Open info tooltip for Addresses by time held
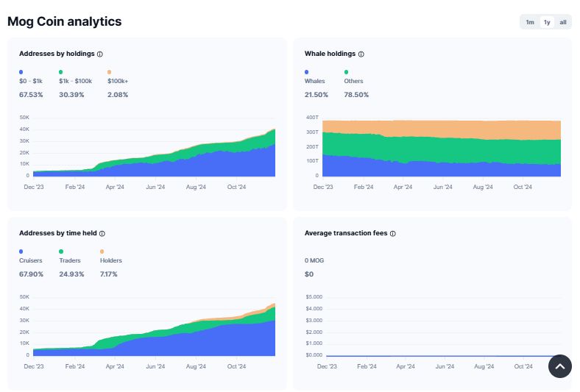The height and width of the screenshot is (392, 580). click(102, 233)
